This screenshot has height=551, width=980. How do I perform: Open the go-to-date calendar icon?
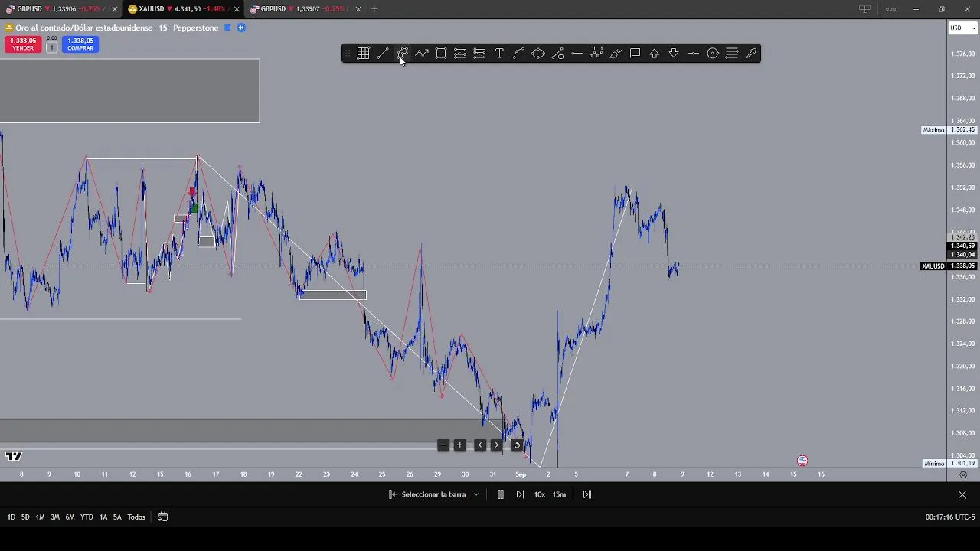tap(162, 517)
